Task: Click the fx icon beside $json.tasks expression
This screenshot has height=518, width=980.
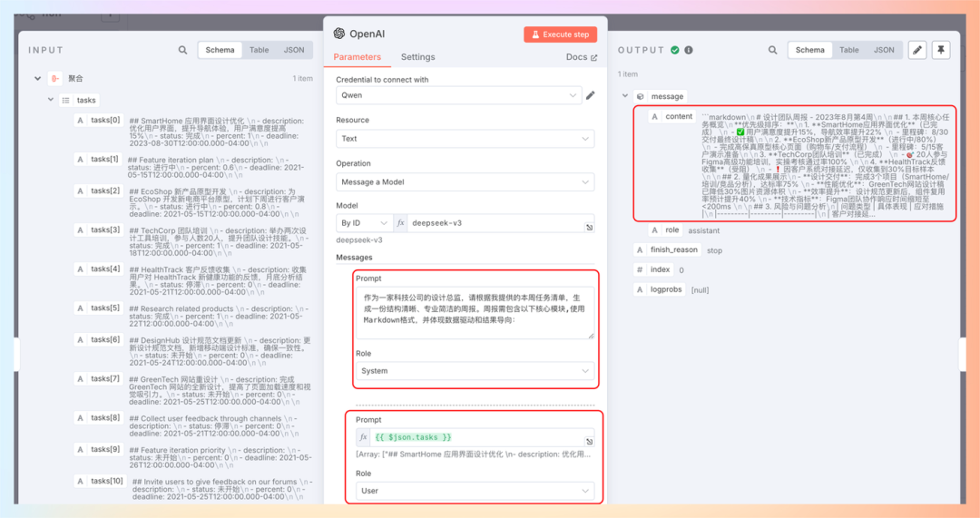Action: click(363, 437)
